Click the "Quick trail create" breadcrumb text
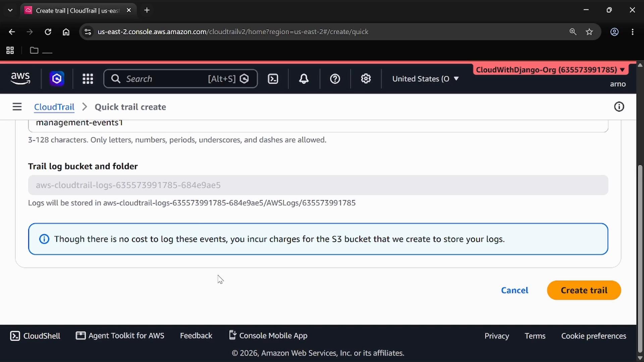 (x=130, y=107)
